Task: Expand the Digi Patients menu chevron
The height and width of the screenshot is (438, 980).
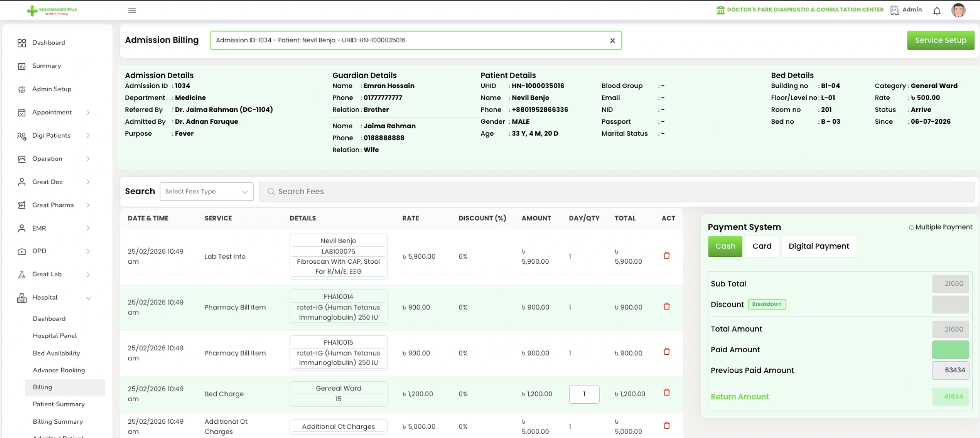Action: 88,136
